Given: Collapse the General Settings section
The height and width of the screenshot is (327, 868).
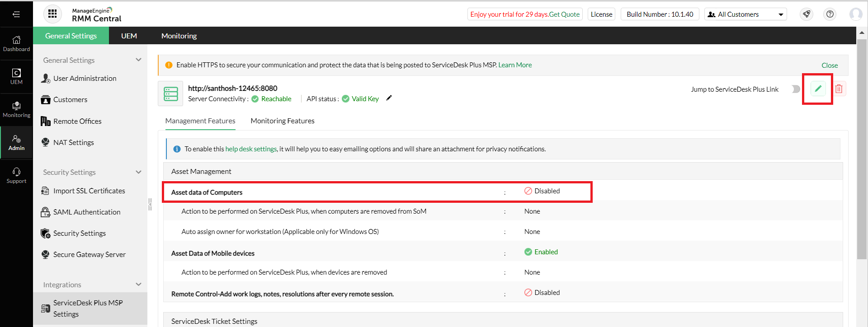Looking at the screenshot, I should click(138, 60).
